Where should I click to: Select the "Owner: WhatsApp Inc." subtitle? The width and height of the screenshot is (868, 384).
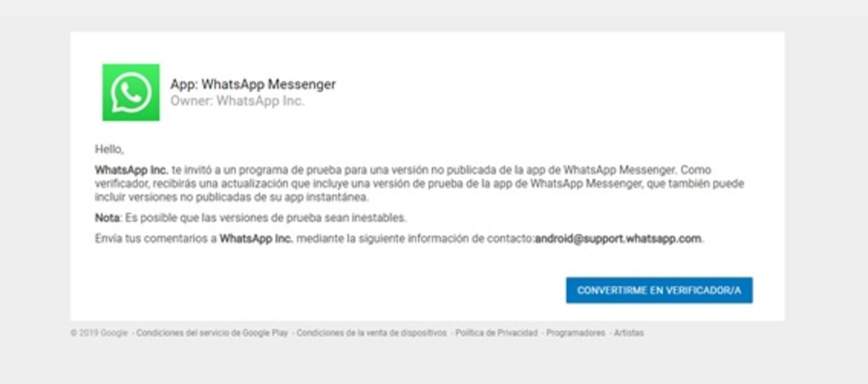tap(237, 101)
